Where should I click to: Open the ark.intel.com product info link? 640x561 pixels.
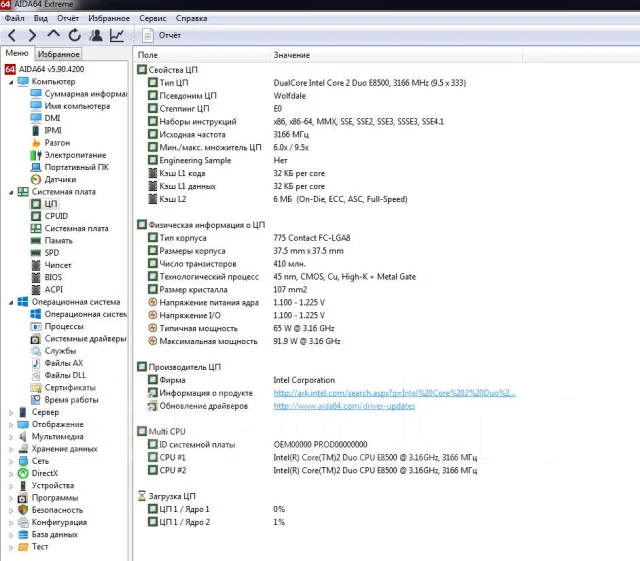tap(394, 393)
